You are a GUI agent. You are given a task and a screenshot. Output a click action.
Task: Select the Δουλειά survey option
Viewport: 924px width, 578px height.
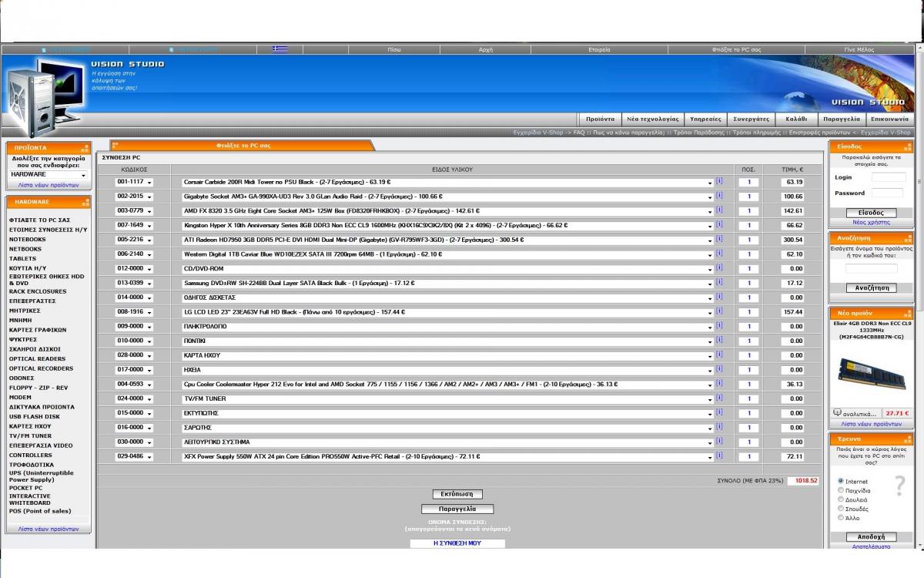(841, 499)
